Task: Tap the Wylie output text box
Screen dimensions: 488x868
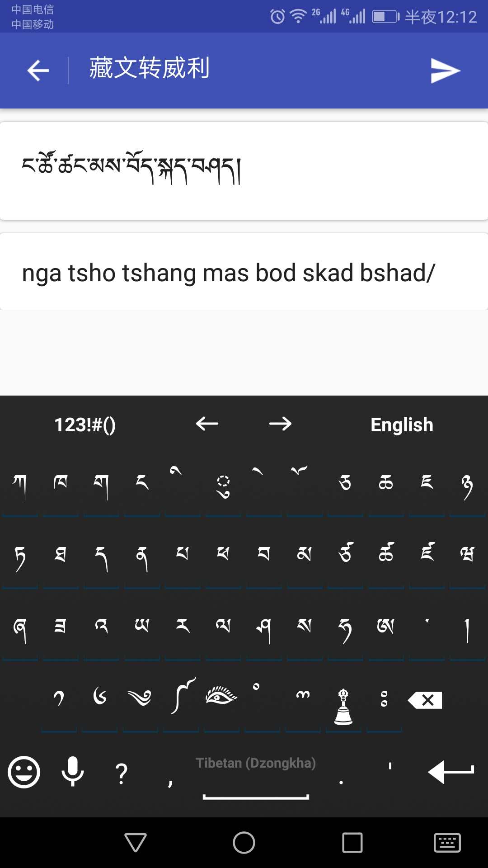Action: coord(244,273)
